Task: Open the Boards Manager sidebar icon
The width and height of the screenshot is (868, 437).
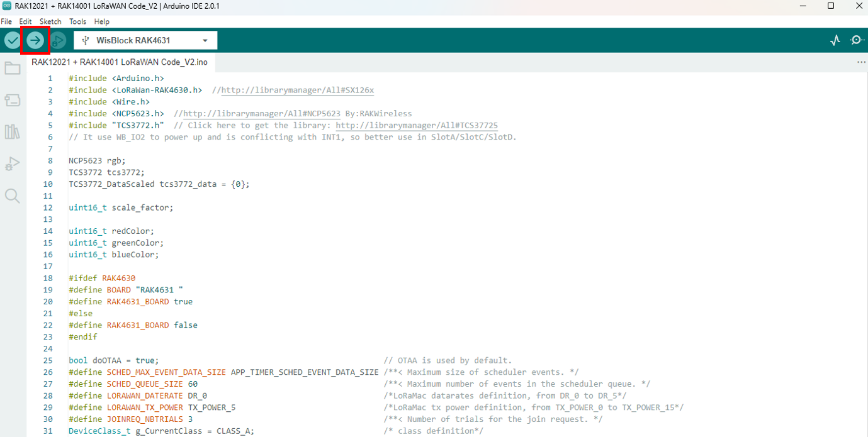Action: [13, 100]
